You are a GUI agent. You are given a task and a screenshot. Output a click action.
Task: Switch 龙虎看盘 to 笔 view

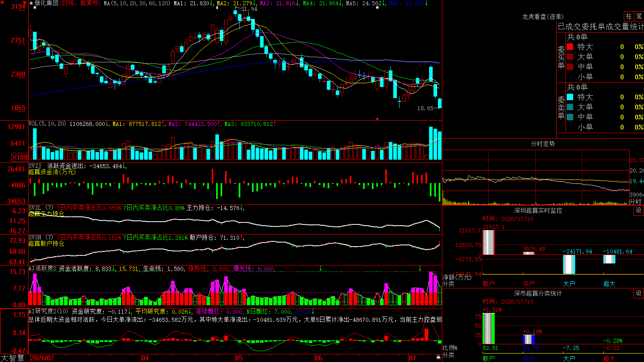pos(639,16)
